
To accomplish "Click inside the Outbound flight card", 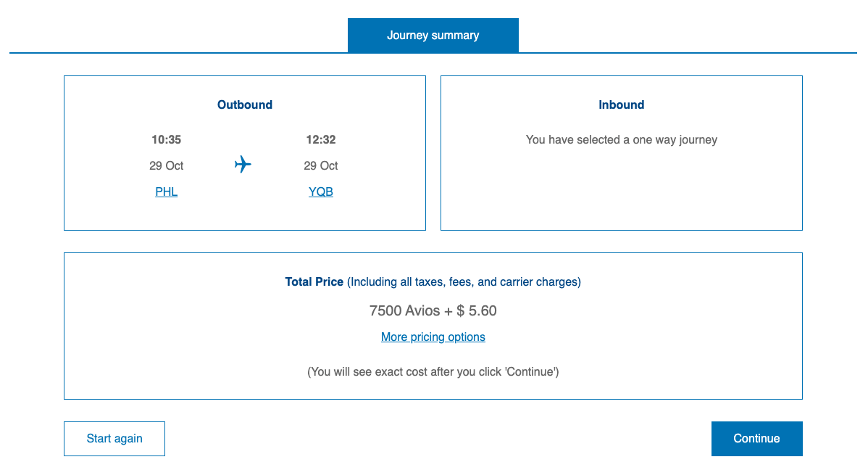I will tap(244, 210).
